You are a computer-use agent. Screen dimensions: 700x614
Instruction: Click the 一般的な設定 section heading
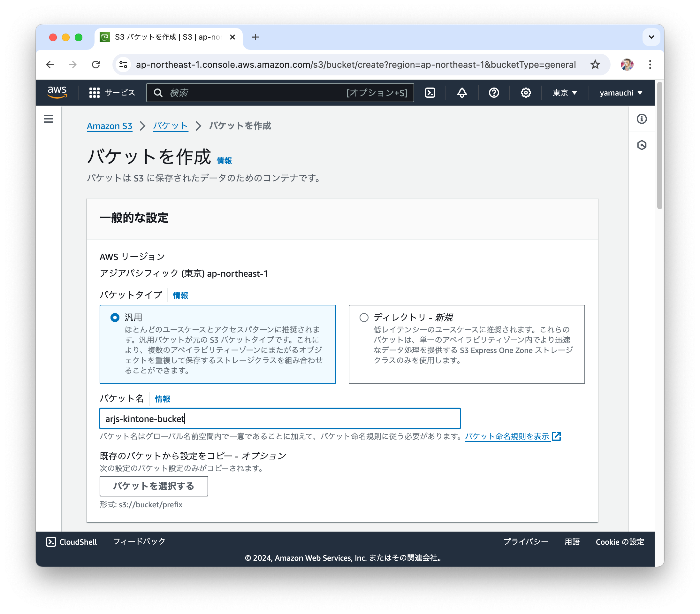pyautogui.click(x=134, y=218)
